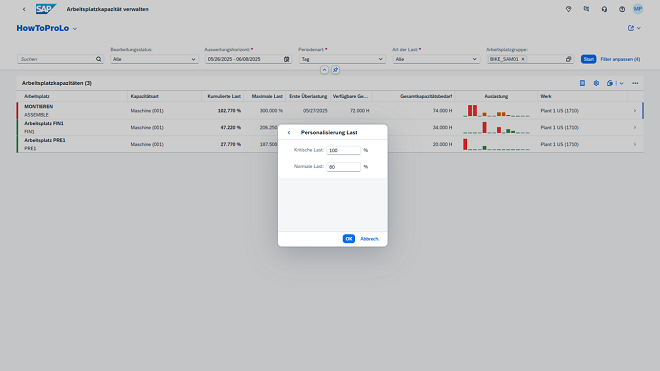
Task: Select the Arbeitsplatz FIN1 row
Action: (x=330, y=128)
